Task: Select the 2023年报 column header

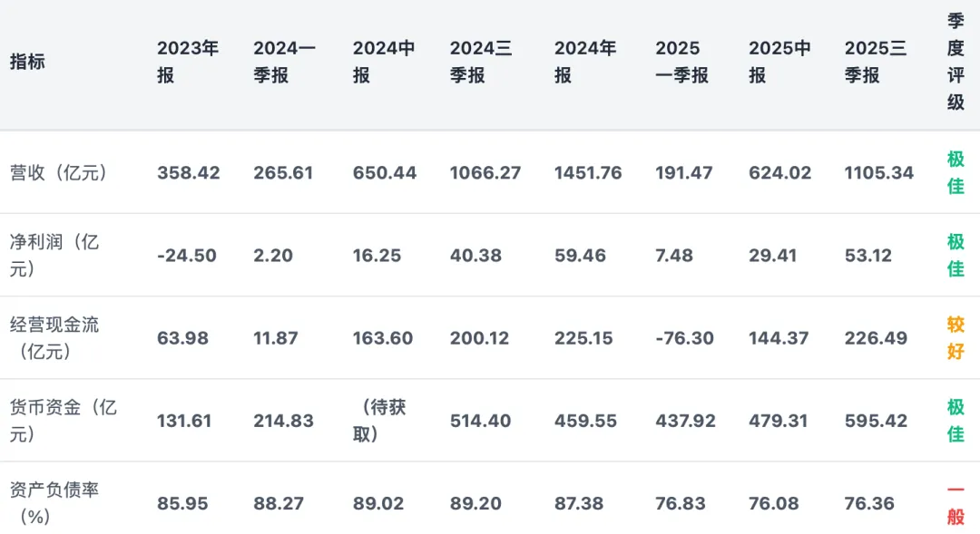Action: [x=188, y=62]
